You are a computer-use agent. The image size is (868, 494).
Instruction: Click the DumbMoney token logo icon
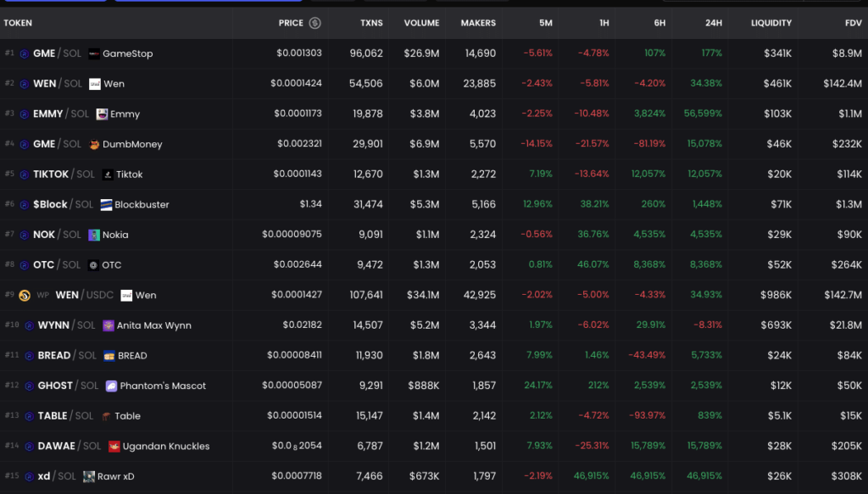coord(94,144)
